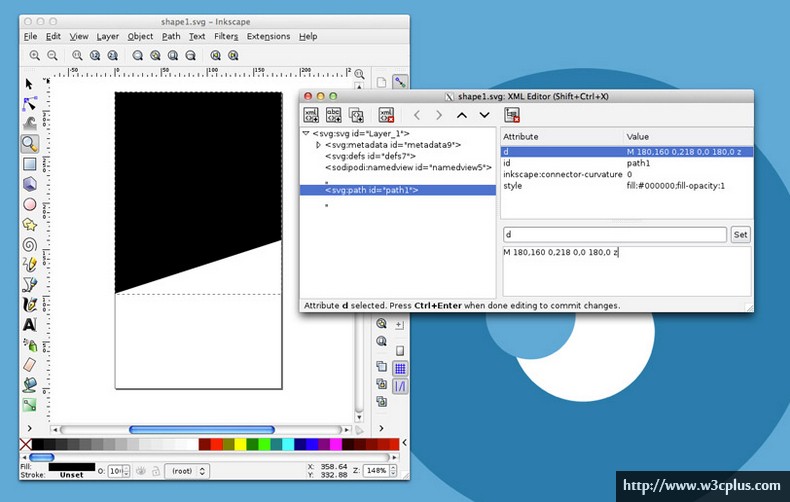This screenshot has height=502, width=790.
Task: Select the Spray tool
Action: point(30,345)
